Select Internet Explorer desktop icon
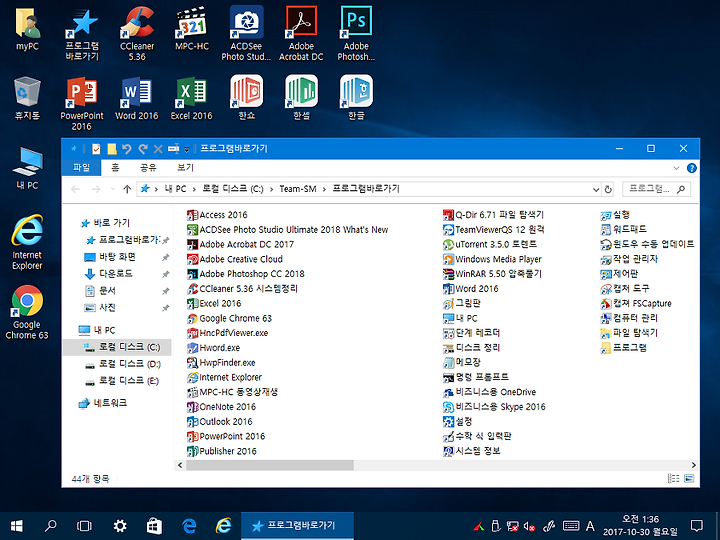This screenshot has width=720, height=540. tap(27, 242)
